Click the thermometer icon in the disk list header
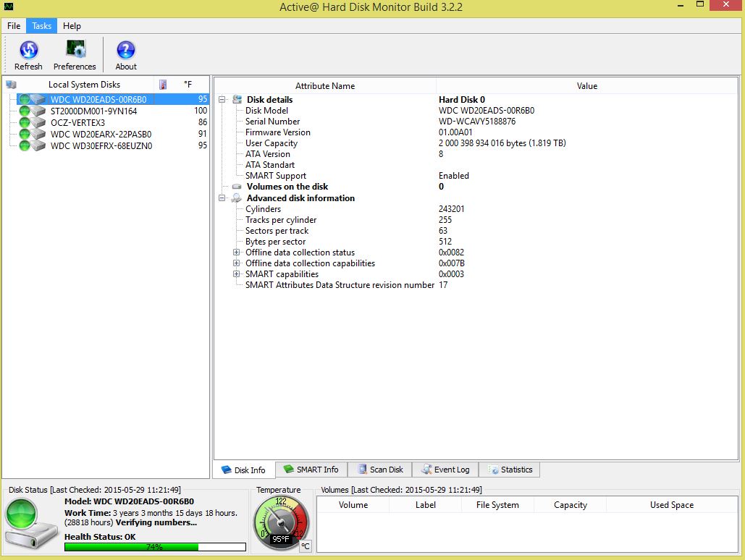Screen dimensions: 745x560 click(x=163, y=85)
